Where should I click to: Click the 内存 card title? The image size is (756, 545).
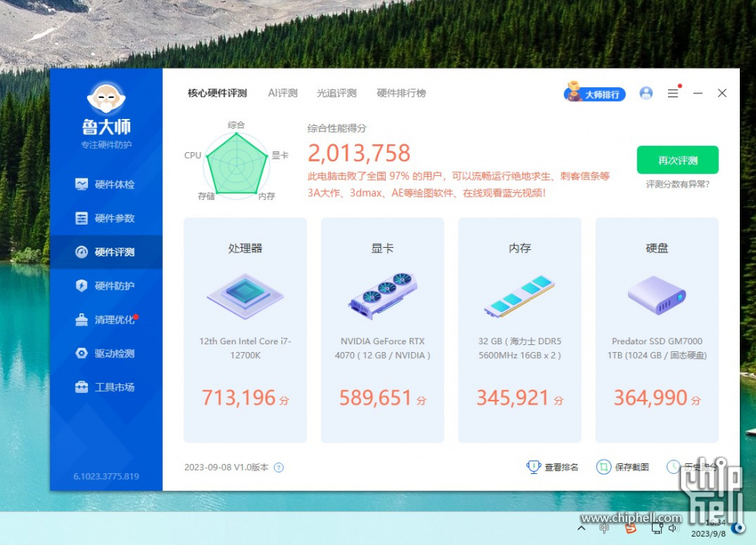tap(520, 249)
